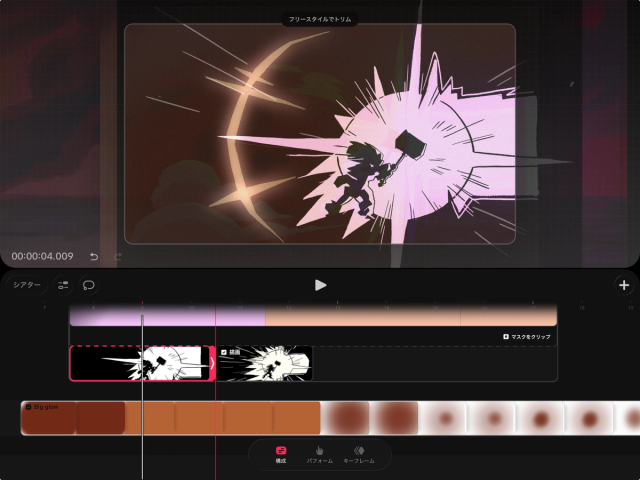The width and height of the screenshot is (640, 480).
Task: Toggle the 描画 clip checkbox
Action: click(x=224, y=352)
